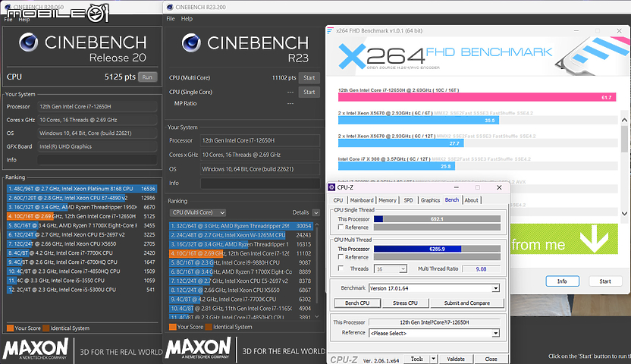Click Info button in x264 benchmark
The width and height of the screenshot is (631, 364).
562,281
